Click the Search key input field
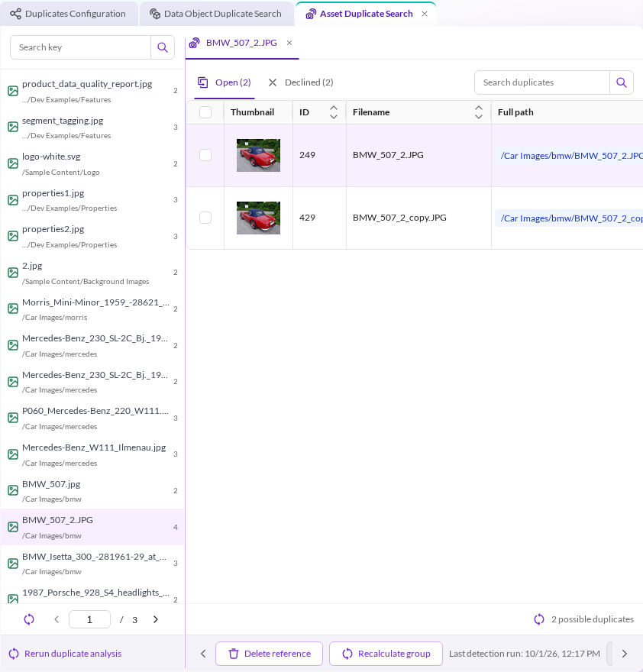 coord(81,47)
